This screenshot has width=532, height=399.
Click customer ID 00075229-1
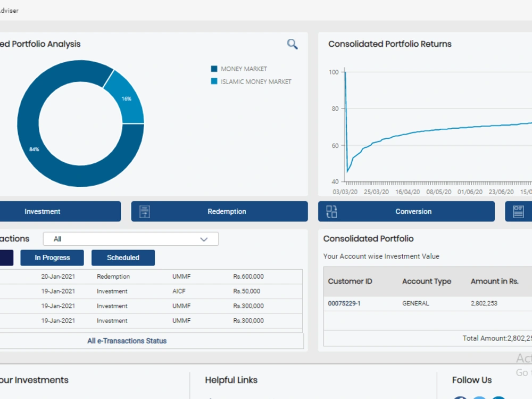coord(344,303)
